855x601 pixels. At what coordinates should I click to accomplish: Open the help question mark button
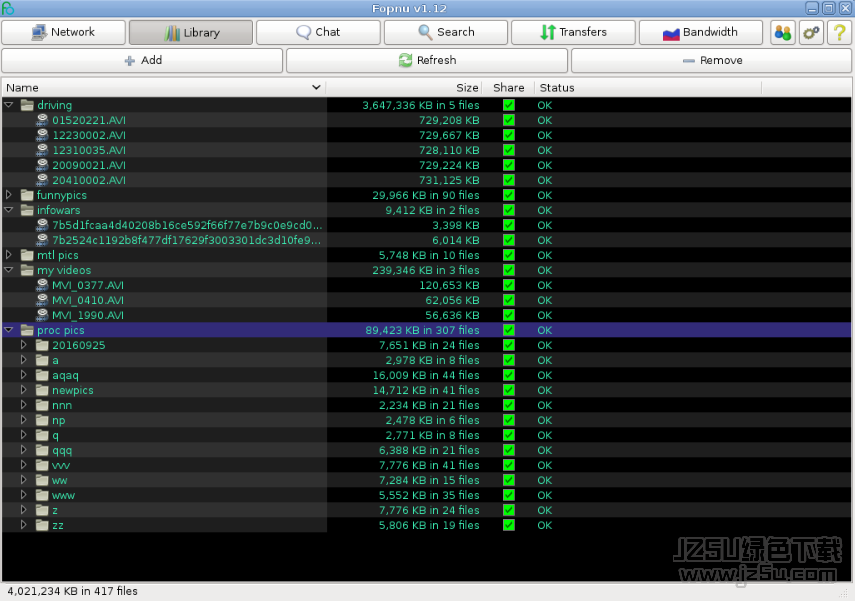[840, 32]
